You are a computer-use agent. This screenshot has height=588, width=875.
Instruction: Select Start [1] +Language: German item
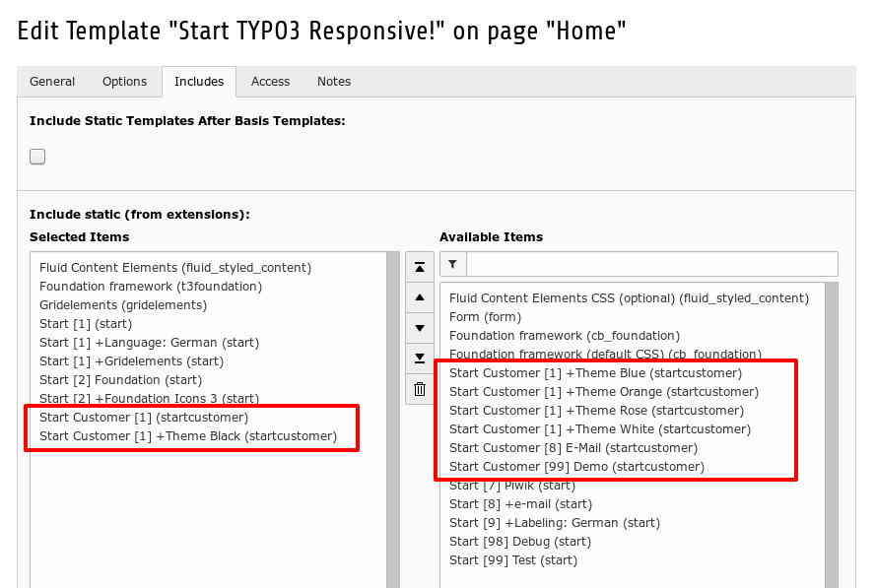click(x=149, y=343)
